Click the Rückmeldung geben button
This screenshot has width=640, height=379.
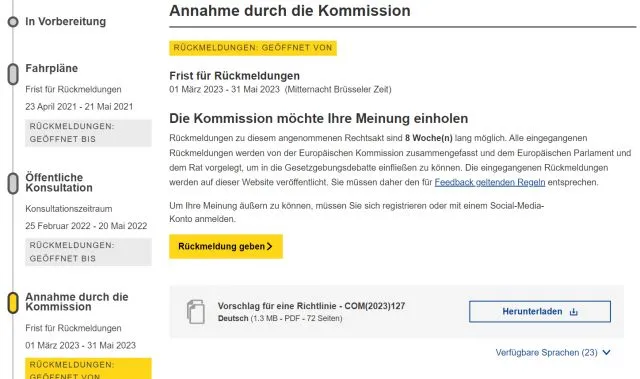[x=226, y=246]
